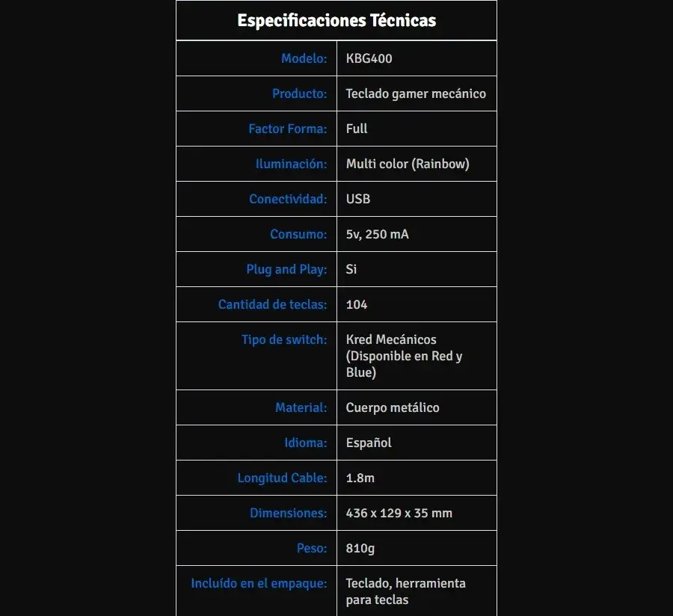Click the Especificaciones Técnicas table heading

[x=336, y=21]
